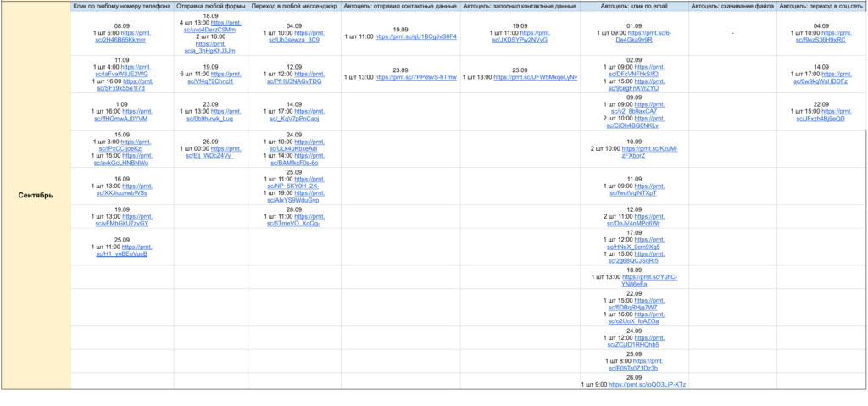Open the prnt.sc/UFW5MxqeLyNv link
The width and height of the screenshot is (868, 406).
click(x=536, y=77)
